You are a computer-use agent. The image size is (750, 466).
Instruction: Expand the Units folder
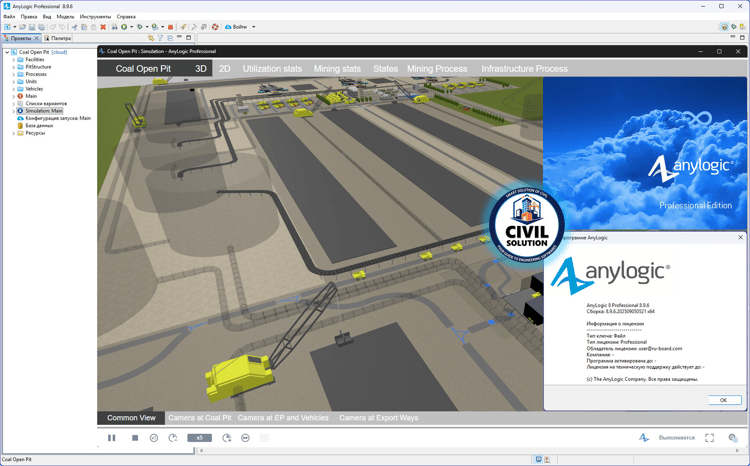[x=13, y=81]
